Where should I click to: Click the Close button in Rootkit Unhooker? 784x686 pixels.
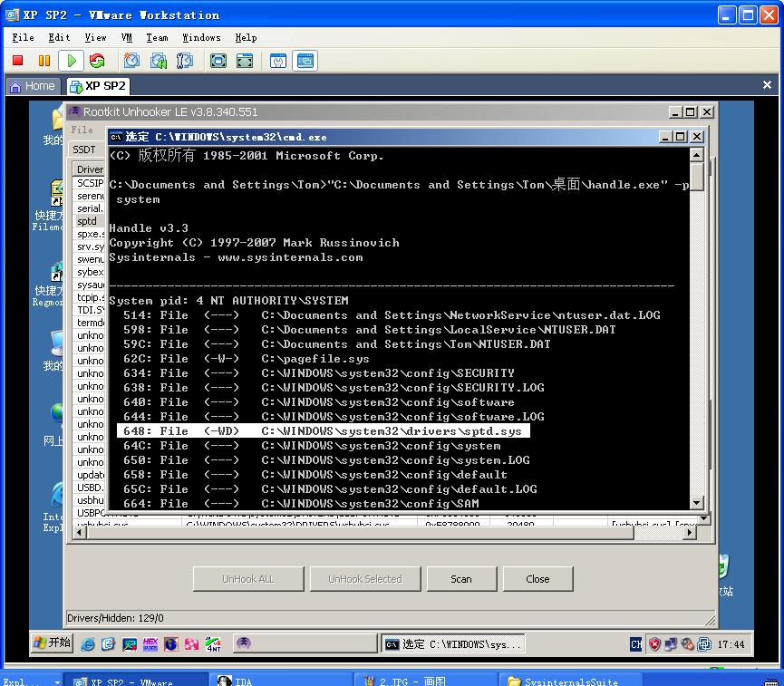538,579
